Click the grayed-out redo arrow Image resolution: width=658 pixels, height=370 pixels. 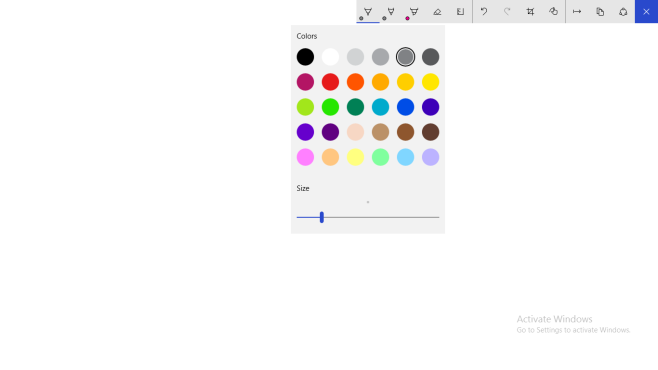(x=507, y=12)
